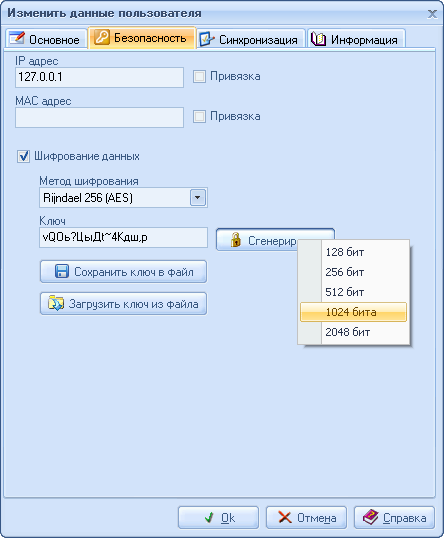Click the pencil icon on Основное tab
The width and height of the screenshot is (444, 538).
pos(17,38)
